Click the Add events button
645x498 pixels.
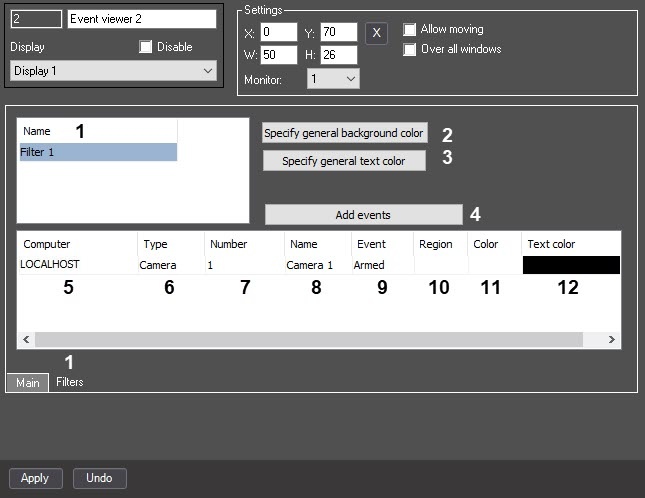coord(363,215)
